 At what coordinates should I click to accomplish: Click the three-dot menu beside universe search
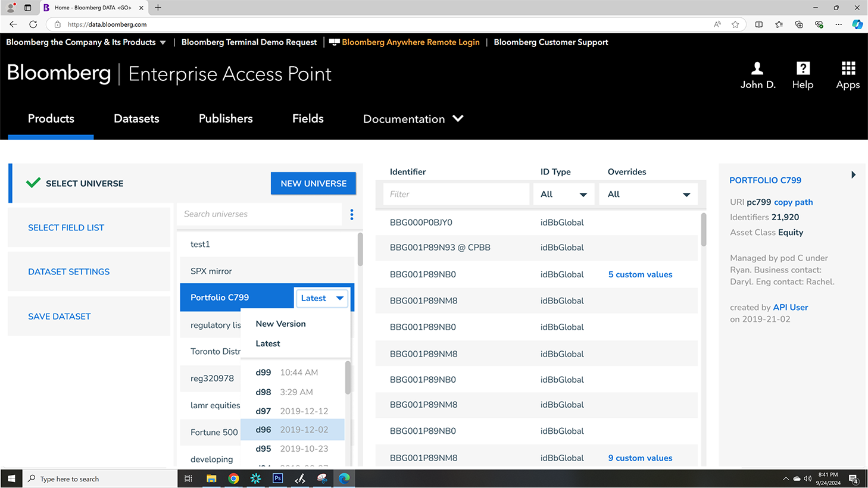[x=352, y=214]
